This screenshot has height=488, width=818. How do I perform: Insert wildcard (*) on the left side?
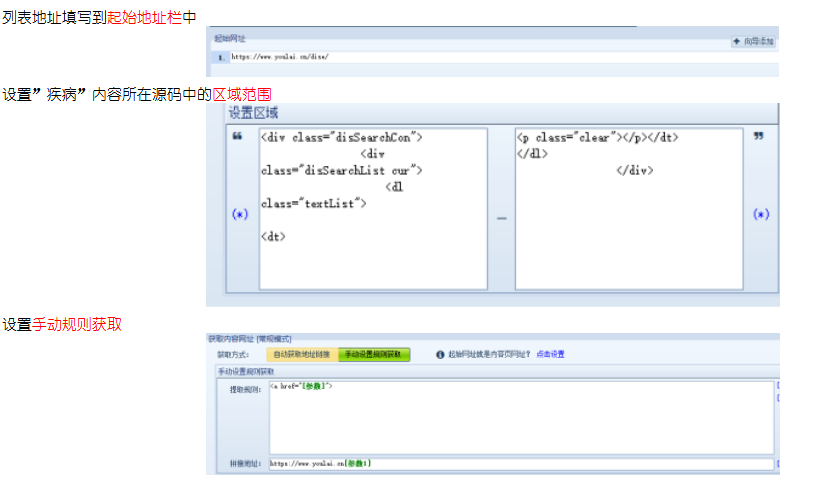pyautogui.click(x=240, y=214)
